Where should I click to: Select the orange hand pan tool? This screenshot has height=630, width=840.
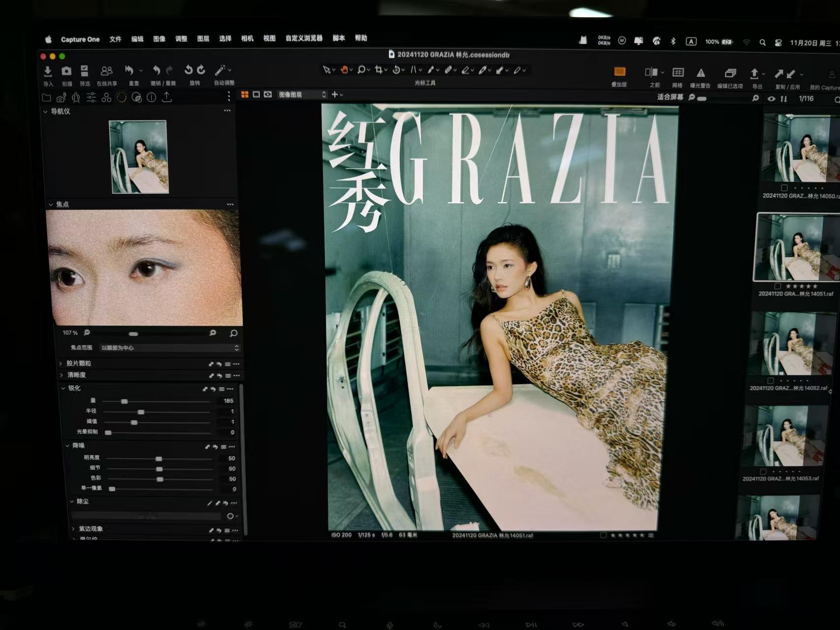coord(344,69)
